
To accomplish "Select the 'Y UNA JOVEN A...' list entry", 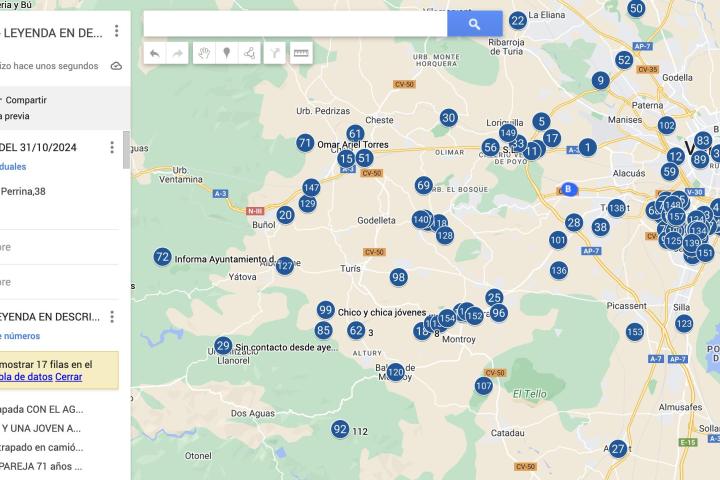I will 41,429.
